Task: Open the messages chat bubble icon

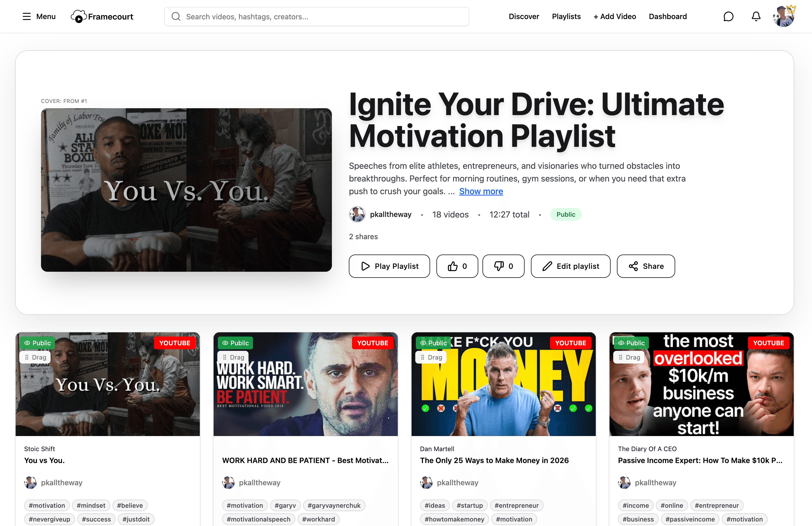Action: tap(728, 16)
